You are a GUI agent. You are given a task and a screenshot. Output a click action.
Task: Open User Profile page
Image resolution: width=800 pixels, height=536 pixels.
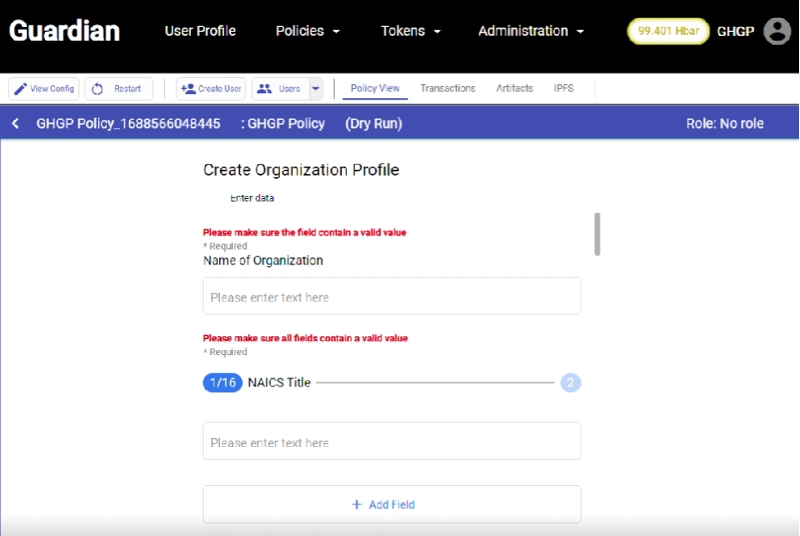coord(200,31)
